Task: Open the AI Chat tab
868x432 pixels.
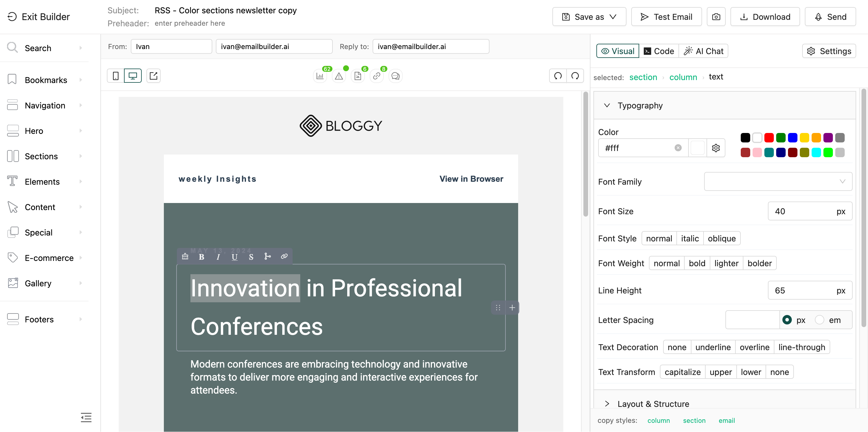Action: coord(704,51)
